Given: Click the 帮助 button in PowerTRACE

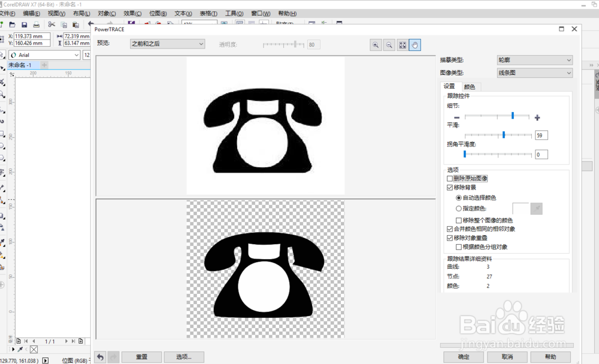Looking at the screenshot, I should tap(550, 357).
